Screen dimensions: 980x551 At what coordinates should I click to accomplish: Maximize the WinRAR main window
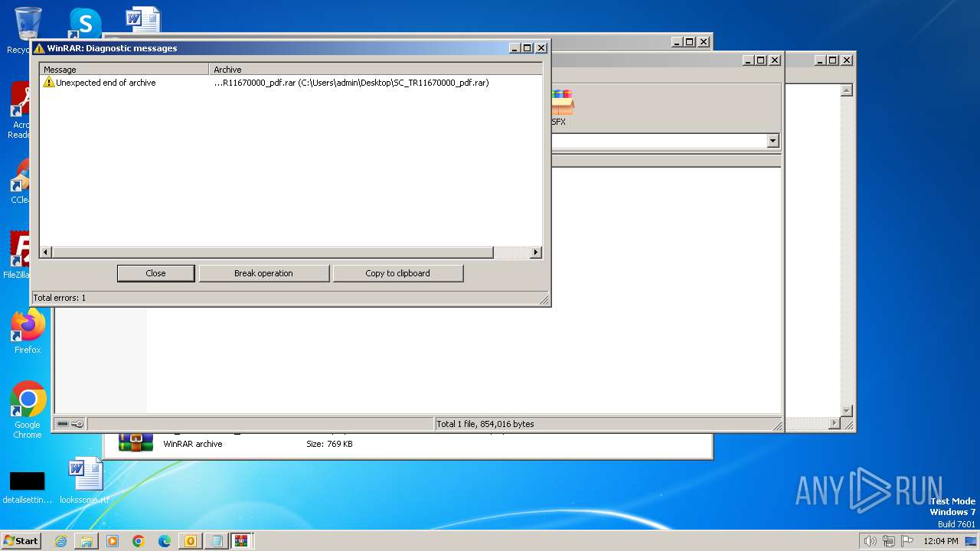760,60
